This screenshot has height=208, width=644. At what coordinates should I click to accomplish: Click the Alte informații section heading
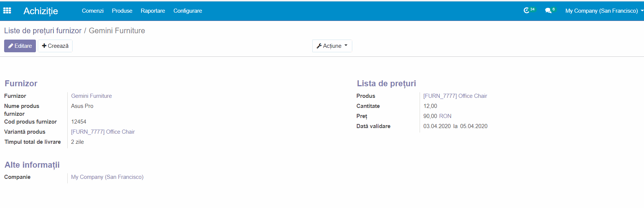[32, 165]
